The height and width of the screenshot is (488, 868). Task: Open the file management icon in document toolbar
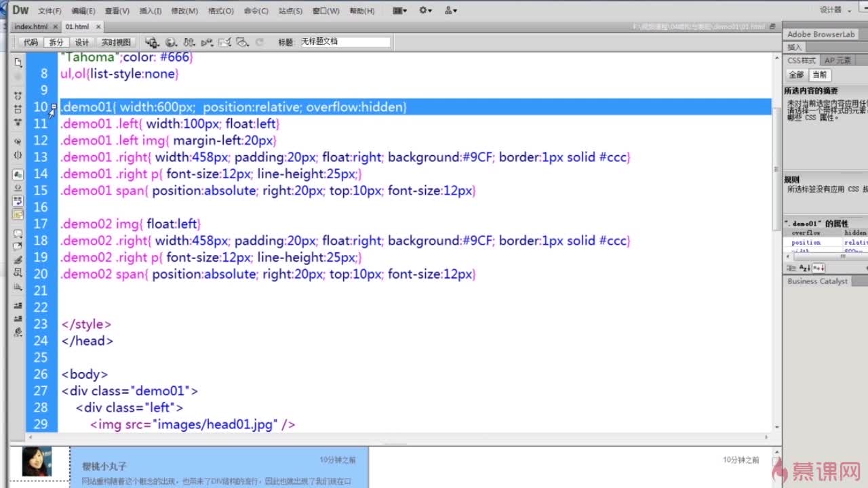[189, 42]
